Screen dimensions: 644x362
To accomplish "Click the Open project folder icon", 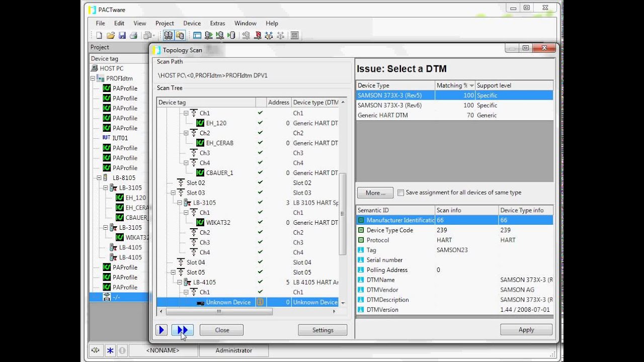I will 110,35.
